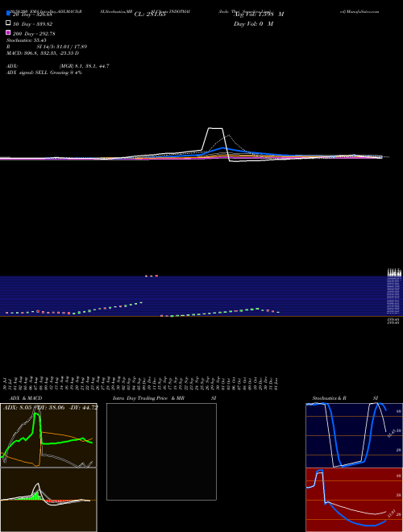Click the magenta 200 Day legend swatch
The height and width of the screenshot is (532, 403).
(8, 32)
